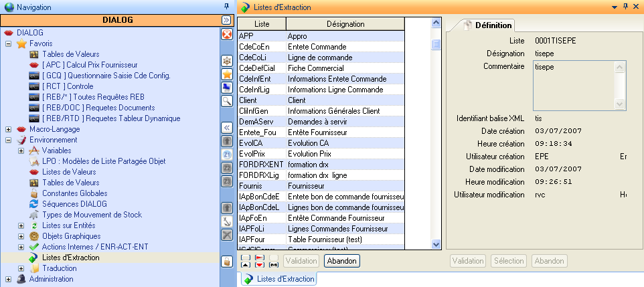Image resolution: width=644 pixels, height=287 pixels.
Task: Click the red X close icon in sidebar
Action: [227, 34]
